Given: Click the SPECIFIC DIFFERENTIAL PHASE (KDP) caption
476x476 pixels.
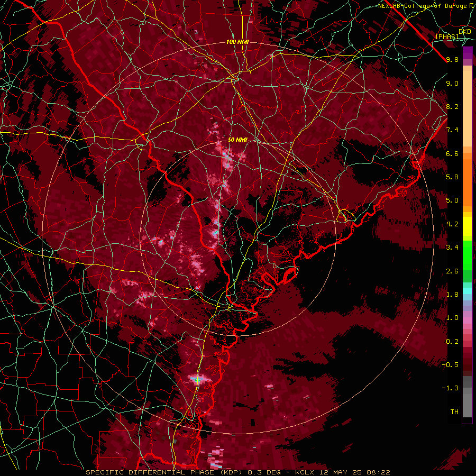Looking at the screenshot, I should click(x=166, y=472).
